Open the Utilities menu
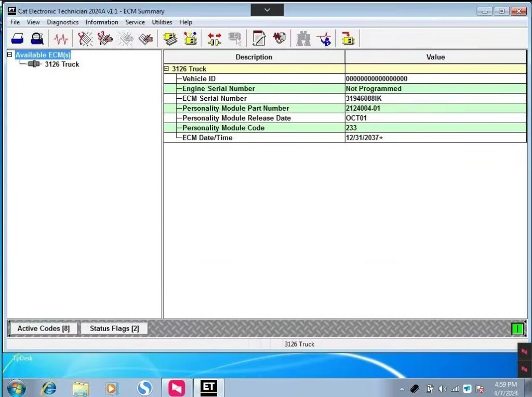Image resolution: width=532 pixels, height=397 pixels. tap(162, 22)
